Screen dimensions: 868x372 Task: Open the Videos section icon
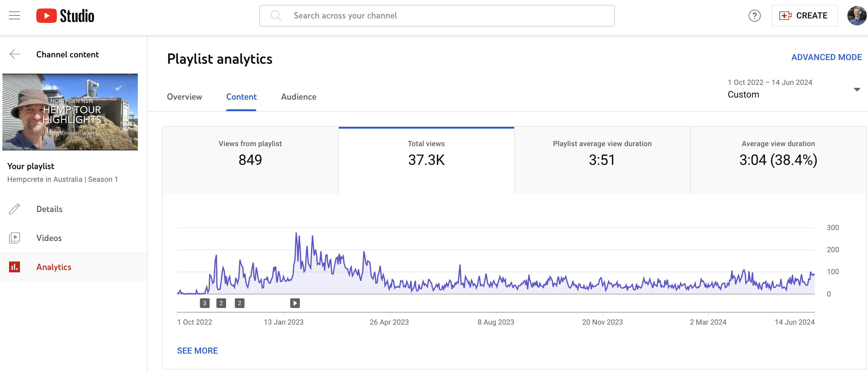pos(15,238)
